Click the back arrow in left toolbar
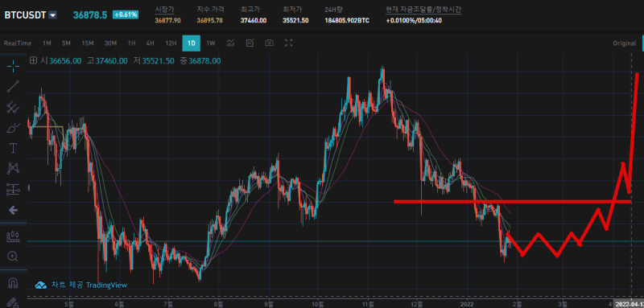Image resolution: width=644 pixels, height=308 pixels. point(13,211)
